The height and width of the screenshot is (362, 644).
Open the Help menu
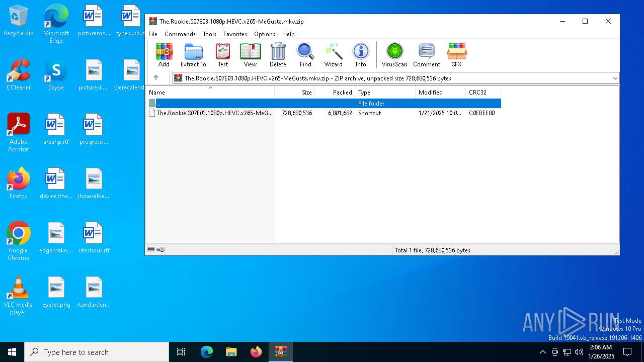point(288,34)
